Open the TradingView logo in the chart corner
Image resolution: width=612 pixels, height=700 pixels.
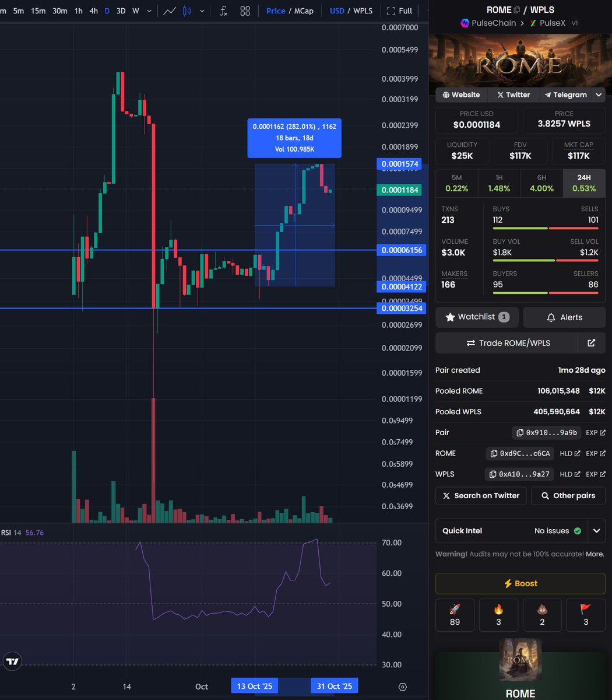12,661
